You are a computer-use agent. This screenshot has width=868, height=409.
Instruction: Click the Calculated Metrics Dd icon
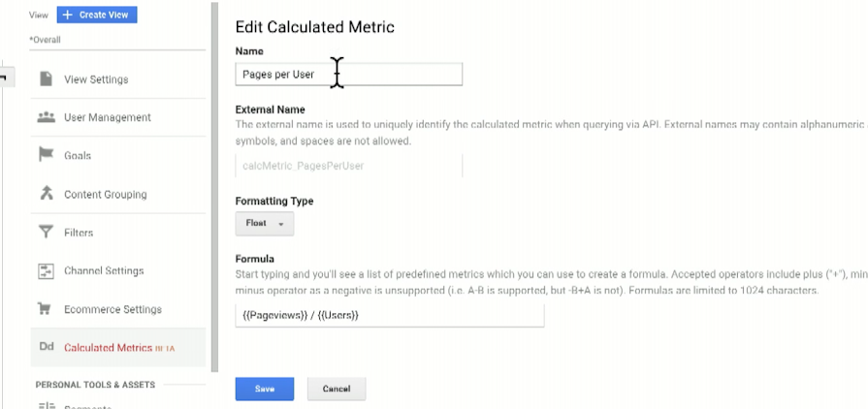(46, 347)
